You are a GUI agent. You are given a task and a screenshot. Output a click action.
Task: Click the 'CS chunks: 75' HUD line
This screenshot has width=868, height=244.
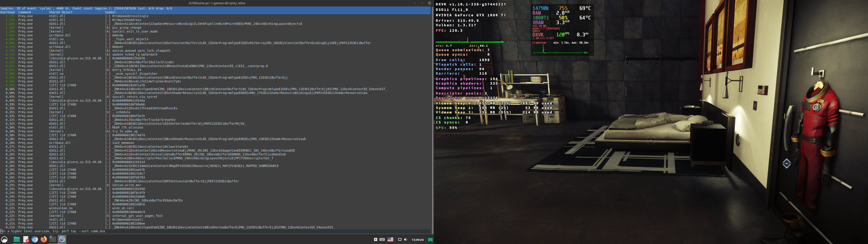[453, 118]
